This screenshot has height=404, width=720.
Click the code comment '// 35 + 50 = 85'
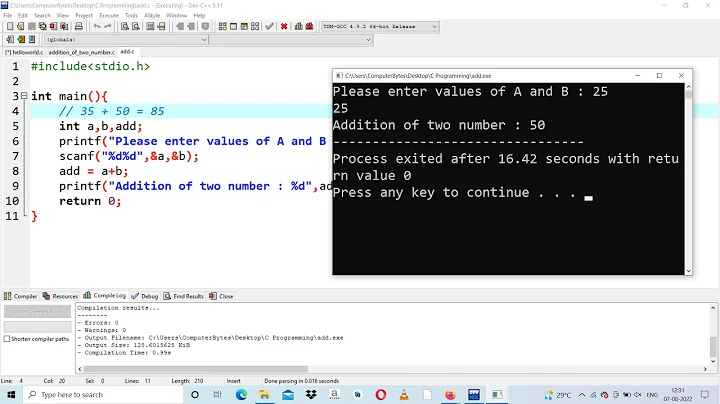click(112, 111)
